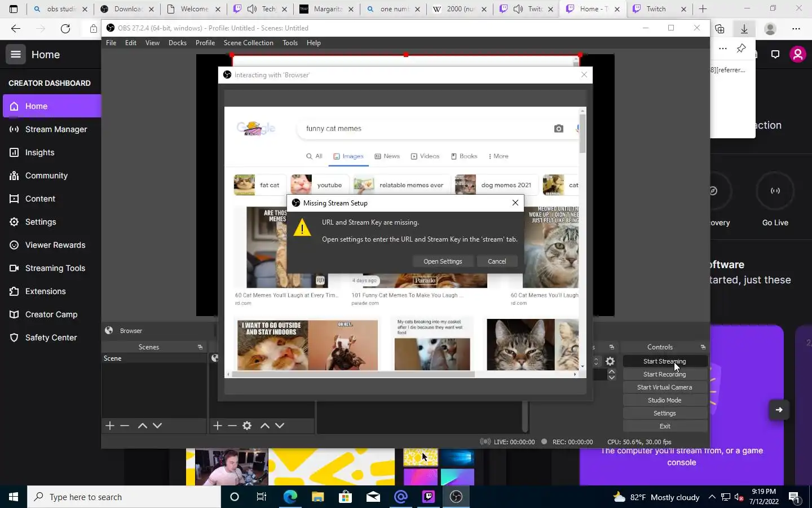
Task: Click Start Virtual Camera
Action: tap(664, 387)
